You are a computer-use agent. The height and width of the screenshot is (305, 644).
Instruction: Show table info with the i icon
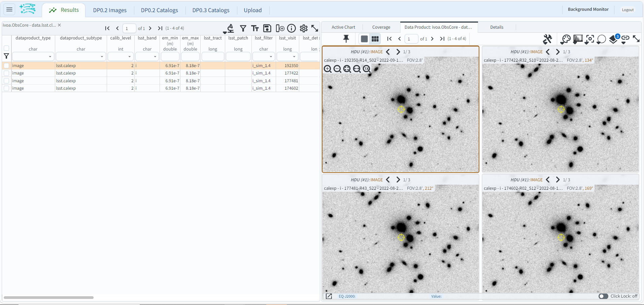(x=292, y=28)
